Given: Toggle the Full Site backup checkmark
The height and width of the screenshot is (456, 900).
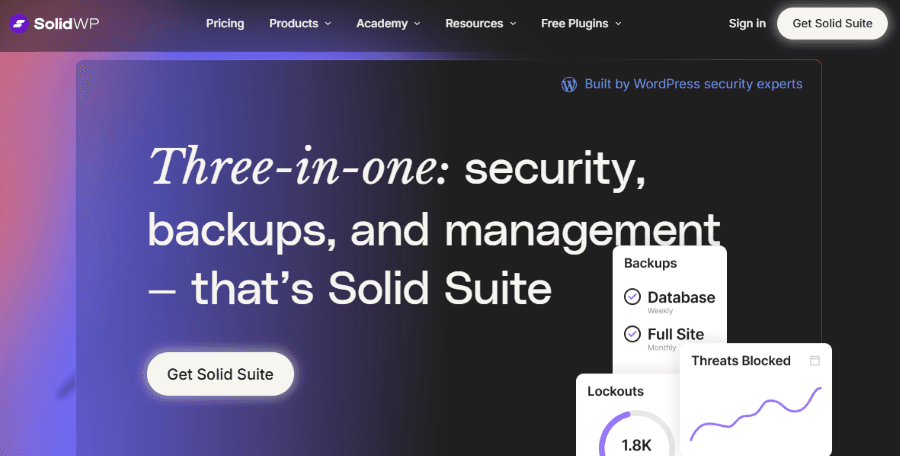Looking at the screenshot, I should pyautogui.click(x=632, y=334).
